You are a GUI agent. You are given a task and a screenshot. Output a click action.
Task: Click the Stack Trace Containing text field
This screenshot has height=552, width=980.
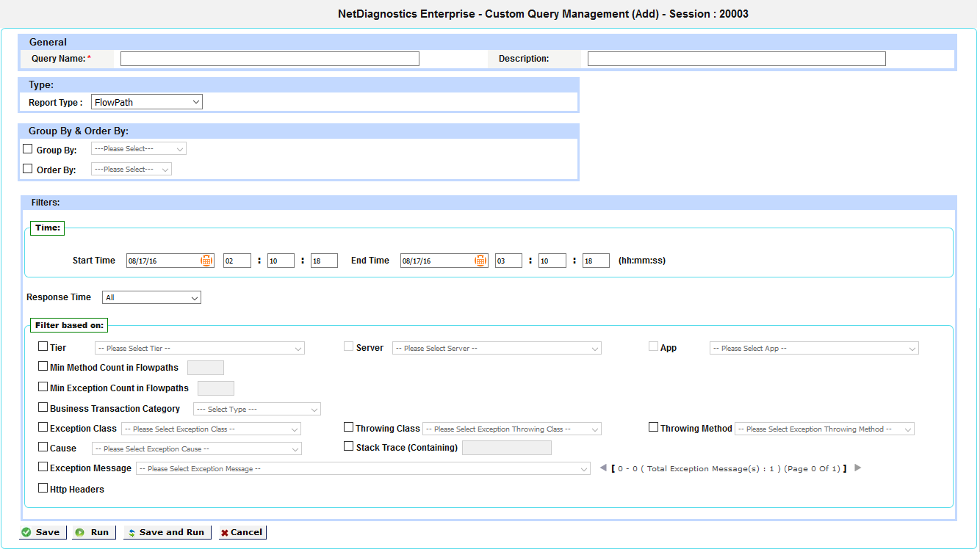tap(507, 448)
